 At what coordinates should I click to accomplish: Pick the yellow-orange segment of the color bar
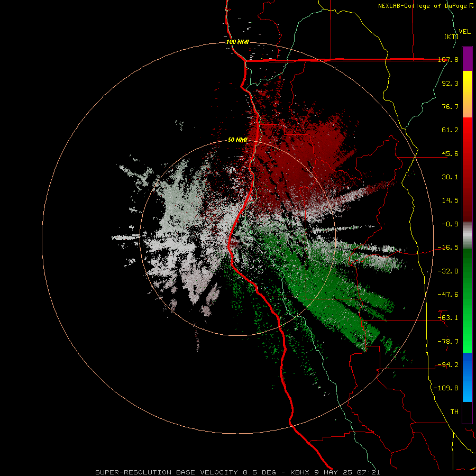tap(467, 94)
